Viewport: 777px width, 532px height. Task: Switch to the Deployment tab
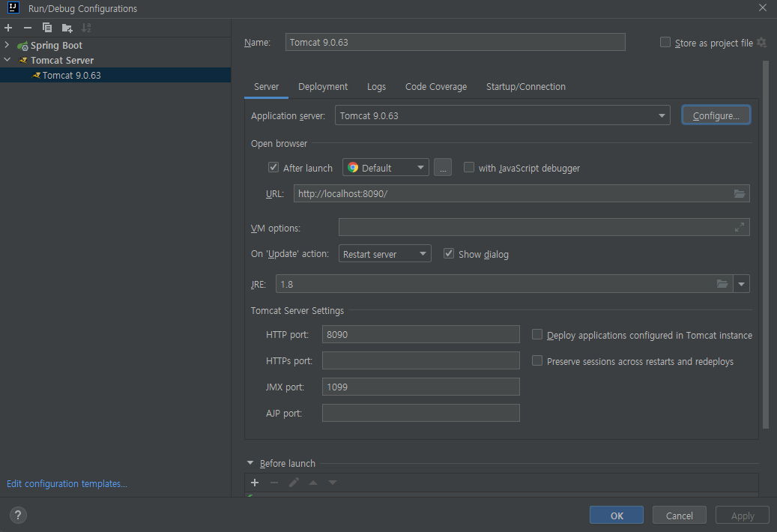323,87
